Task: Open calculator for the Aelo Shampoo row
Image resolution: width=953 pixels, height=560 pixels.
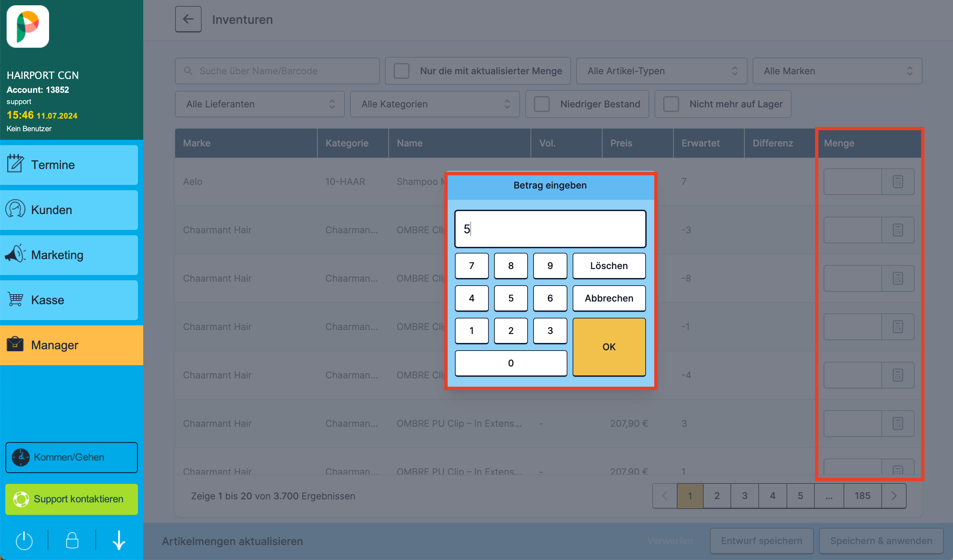Action: point(897,181)
